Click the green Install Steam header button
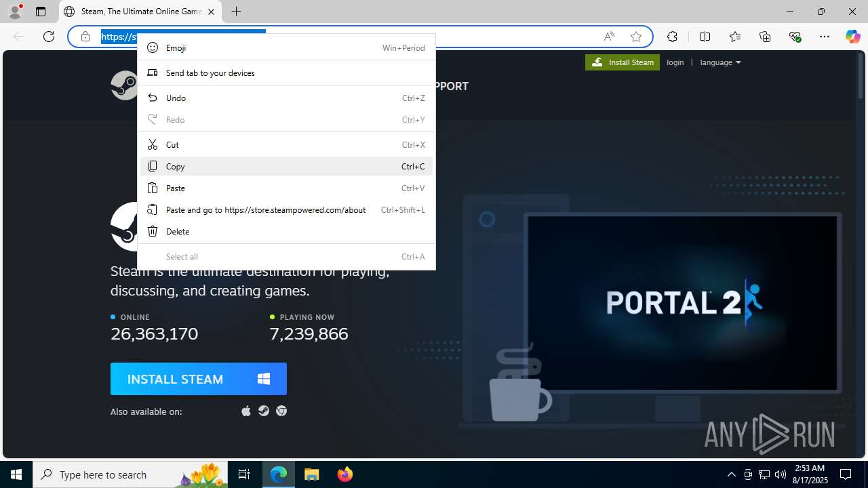The image size is (868, 488). click(x=623, y=62)
